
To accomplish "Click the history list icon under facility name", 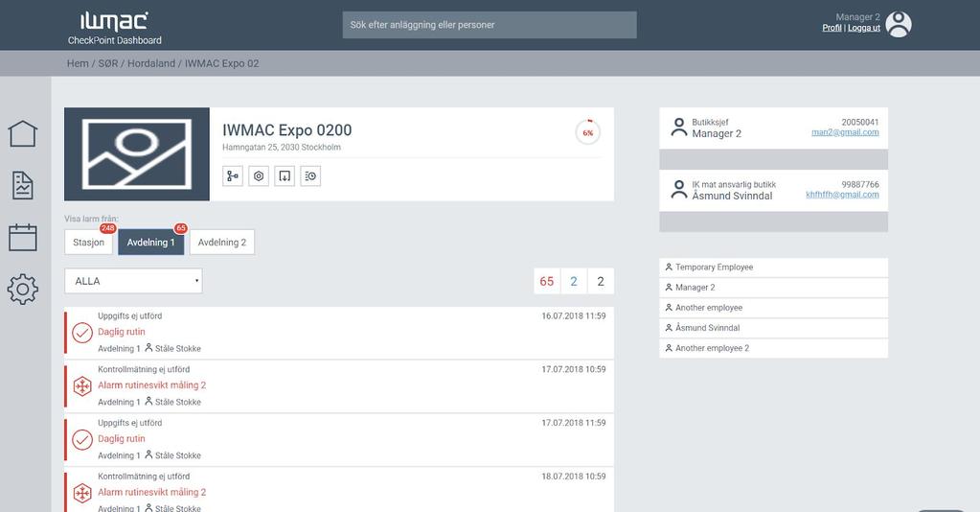I will (310, 176).
